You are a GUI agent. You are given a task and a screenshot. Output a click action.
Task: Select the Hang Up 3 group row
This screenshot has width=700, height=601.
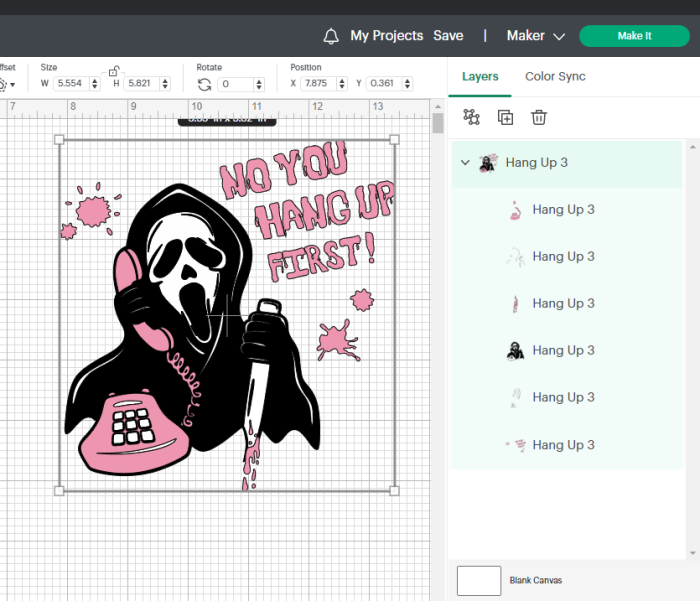point(567,163)
